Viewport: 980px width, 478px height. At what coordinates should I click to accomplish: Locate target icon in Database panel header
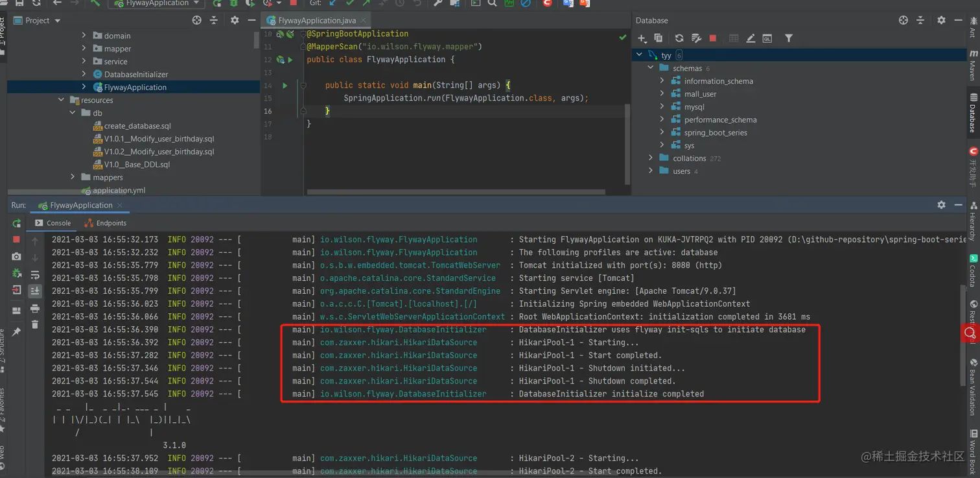point(904,20)
